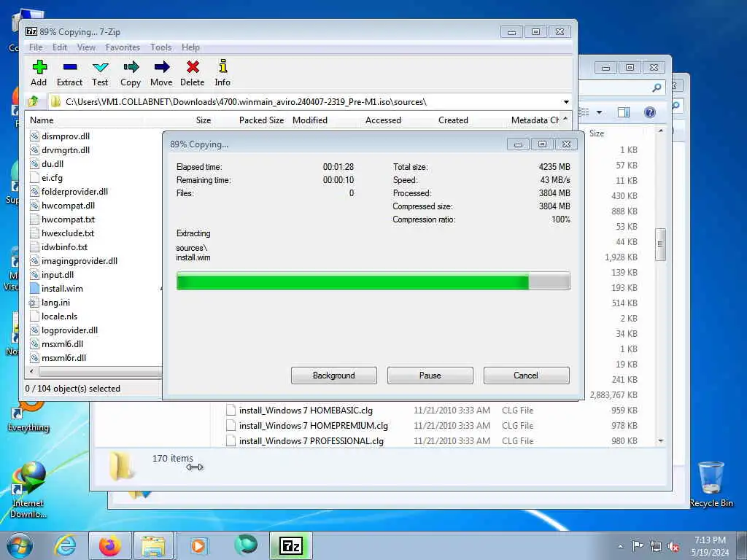Open Windows Explorer from the taskbar

tap(153, 545)
